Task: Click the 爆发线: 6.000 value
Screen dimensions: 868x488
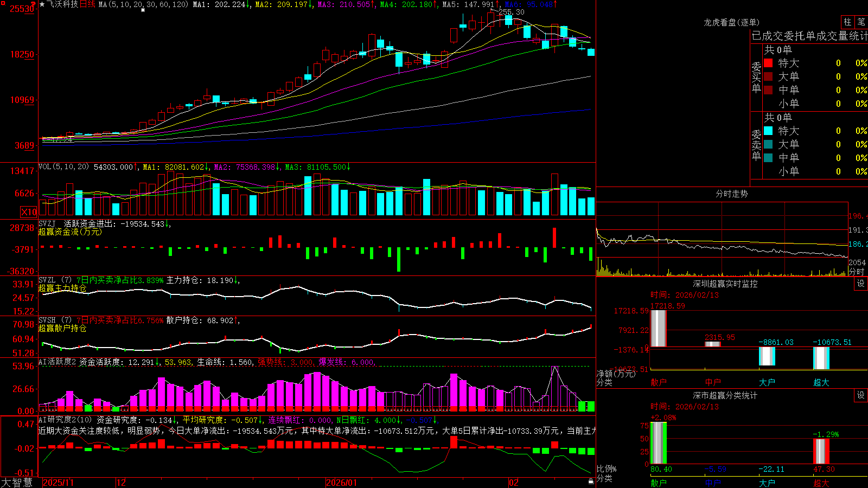Action: point(347,362)
